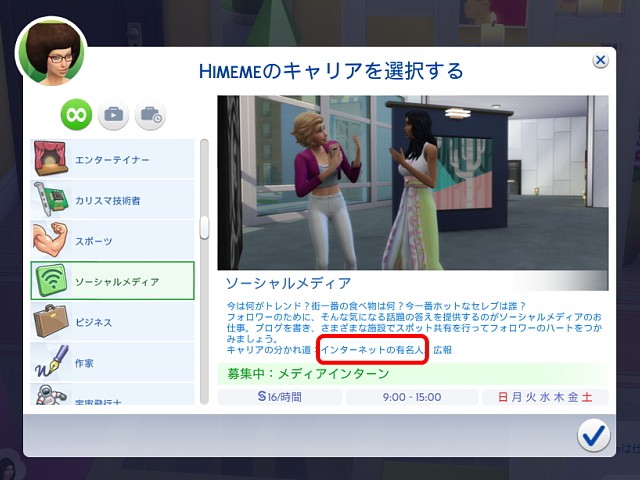This screenshot has height=480, width=640.
Task: Click the ソーシャルメディア heading below image
Action: tap(288, 283)
